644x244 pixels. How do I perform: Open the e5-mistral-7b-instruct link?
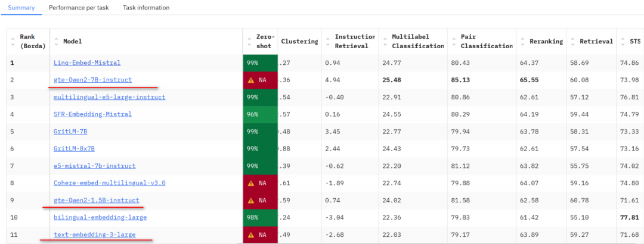tap(94, 165)
